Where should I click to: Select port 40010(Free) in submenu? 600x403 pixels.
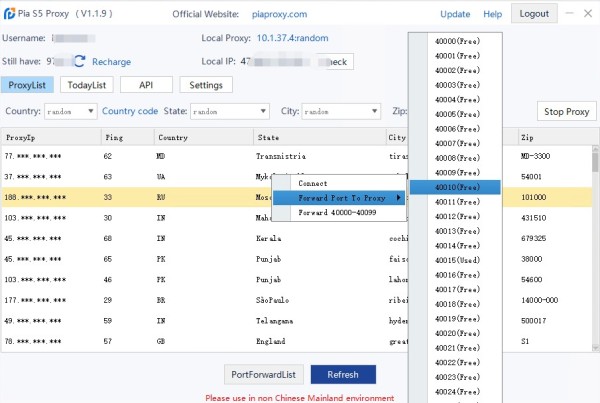pyautogui.click(x=455, y=187)
